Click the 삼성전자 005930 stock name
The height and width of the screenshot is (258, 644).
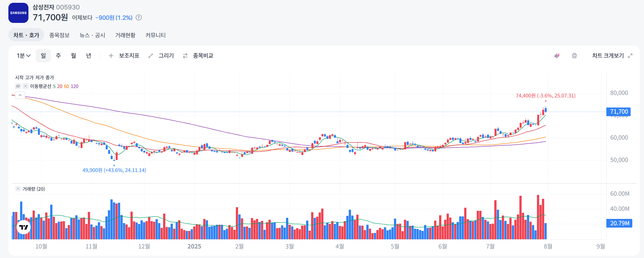[x=56, y=7]
